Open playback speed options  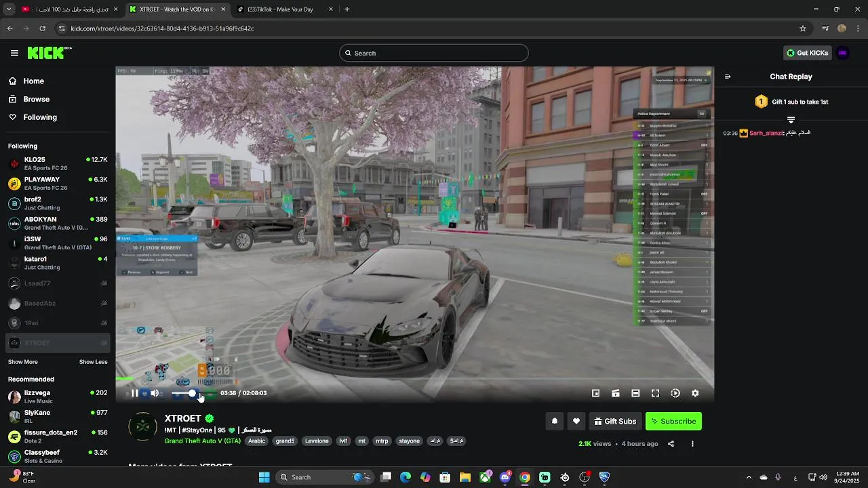pyautogui.click(x=675, y=393)
